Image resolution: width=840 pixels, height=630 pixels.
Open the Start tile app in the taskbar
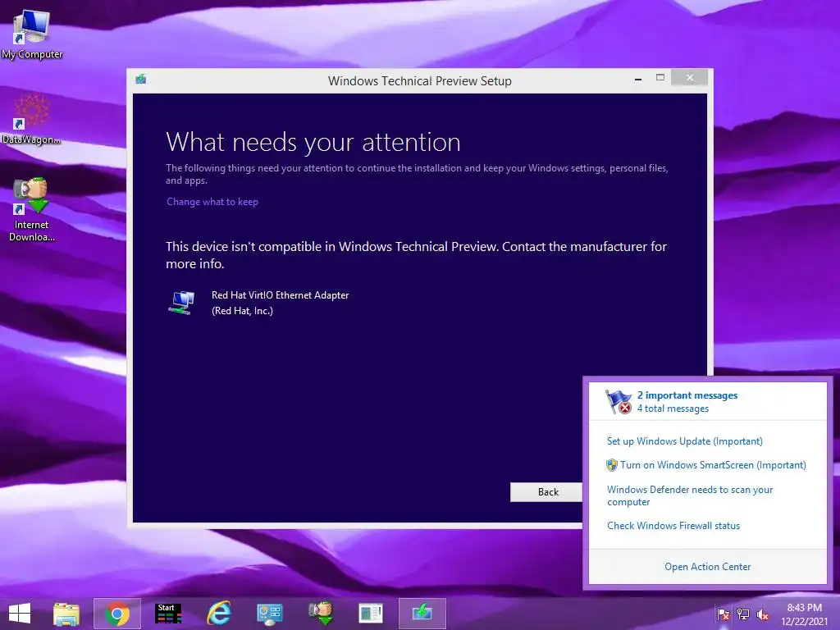[168, 614]
